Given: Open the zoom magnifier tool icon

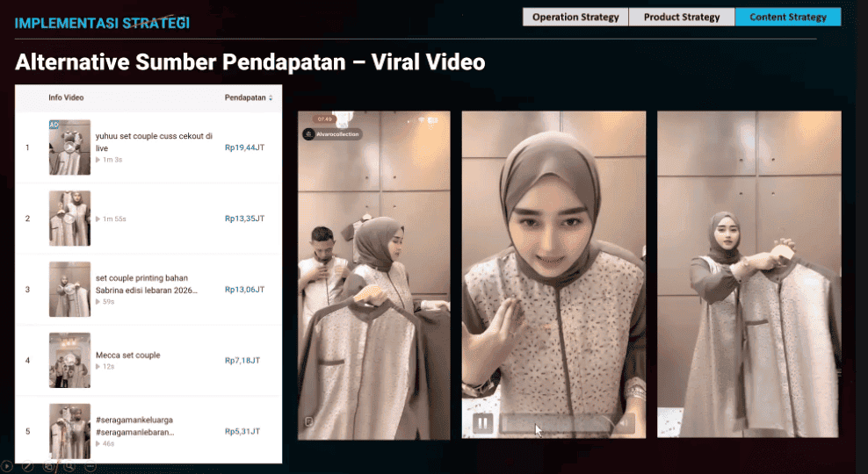Looking at the screenshot, I should click(69, 466).
